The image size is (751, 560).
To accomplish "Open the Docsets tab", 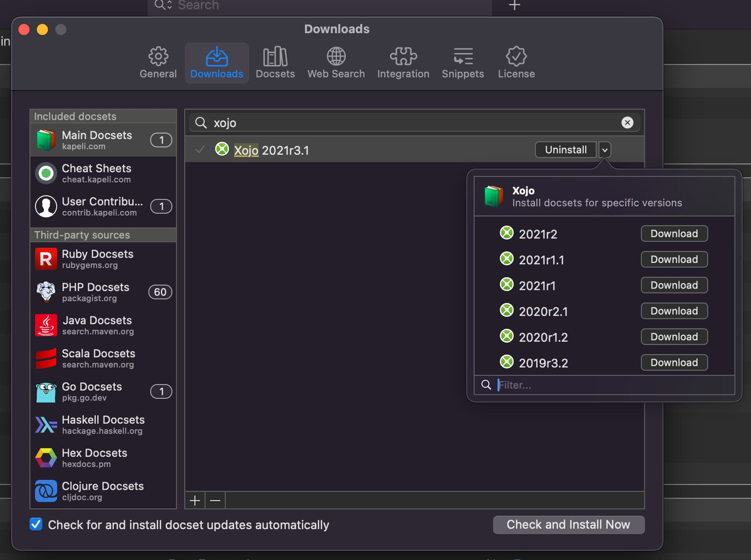I will click(x=275, y=63).
